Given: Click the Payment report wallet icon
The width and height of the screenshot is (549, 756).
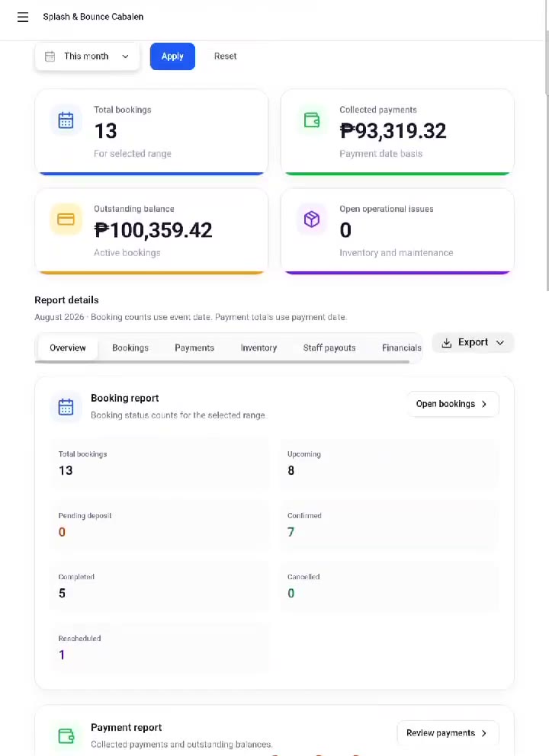Looking at the screenshot, I should coord(66,736).
